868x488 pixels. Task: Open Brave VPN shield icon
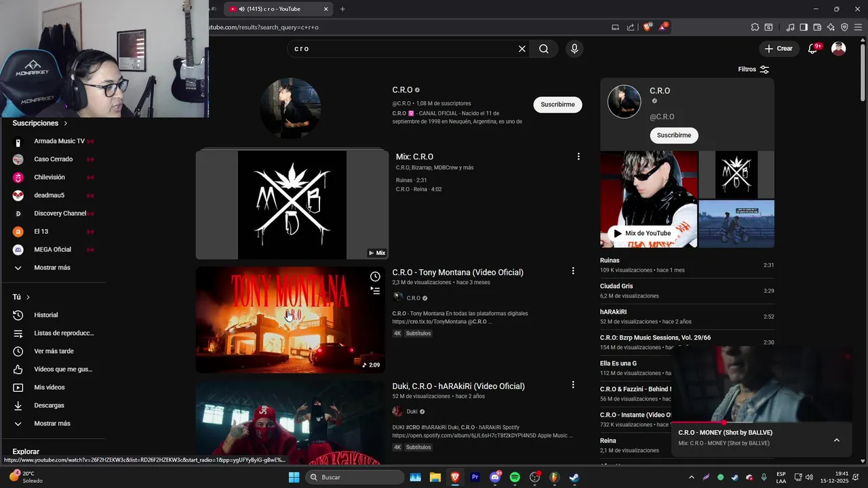844,27
